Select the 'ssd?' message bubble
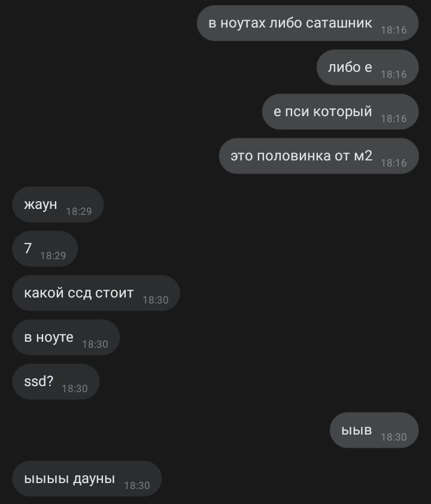Viewport: 431px width, 504px height. [56, 382]
